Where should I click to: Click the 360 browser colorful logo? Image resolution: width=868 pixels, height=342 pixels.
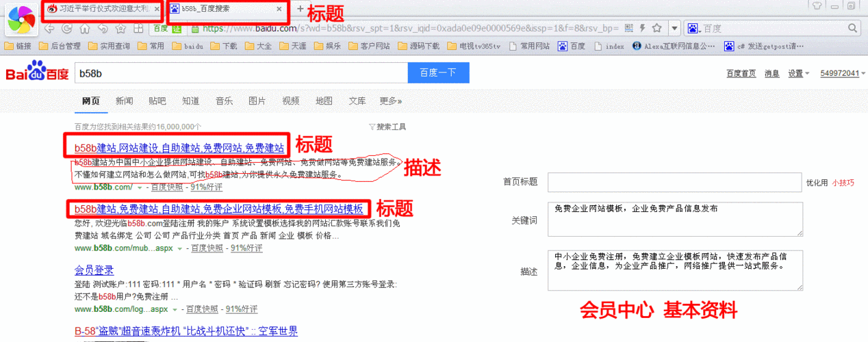pos(21,21)
